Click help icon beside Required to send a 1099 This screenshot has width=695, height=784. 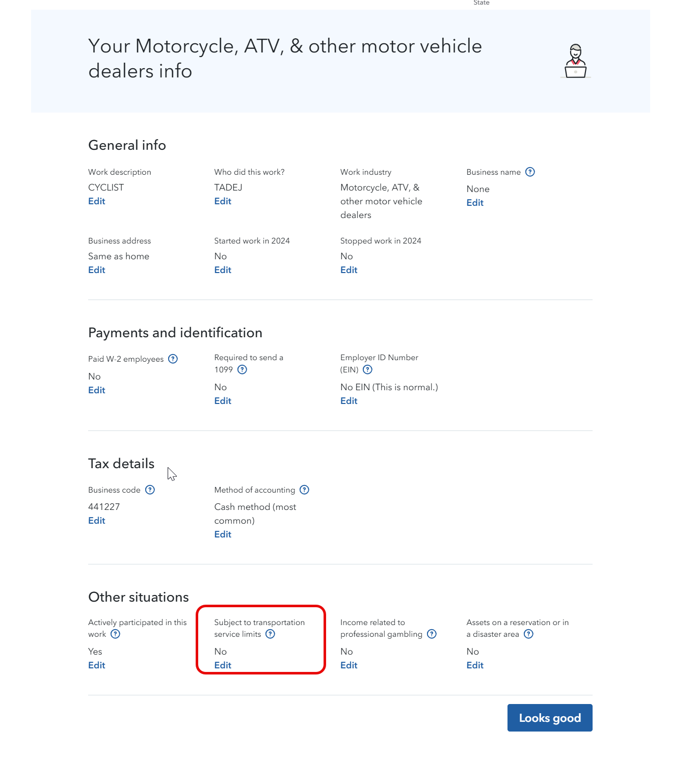(x=243, y=370)
